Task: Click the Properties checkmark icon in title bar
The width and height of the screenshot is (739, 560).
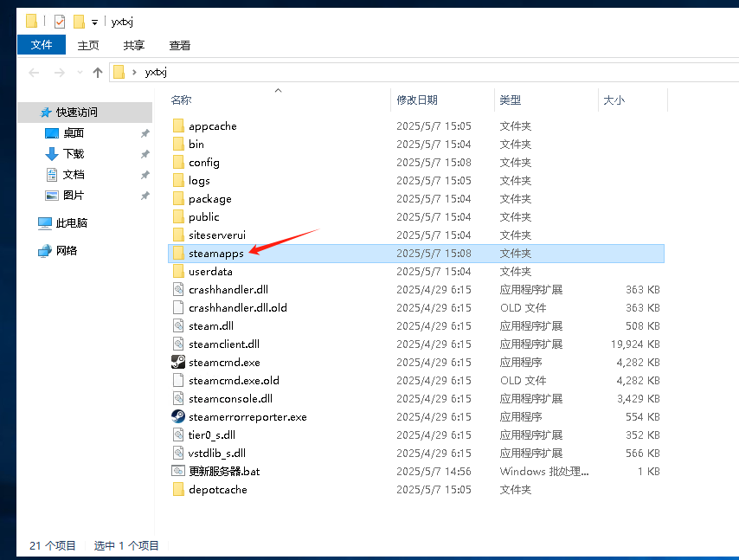Action: click(60, 22)
